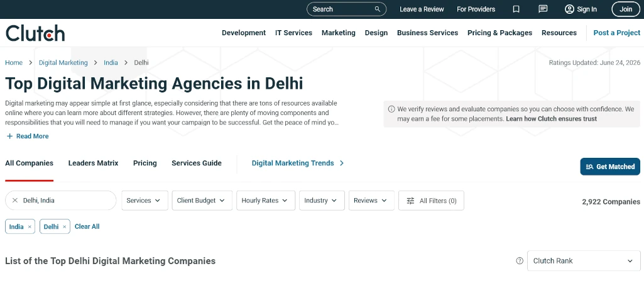Open the Services Guide tab

pos(197,164)
